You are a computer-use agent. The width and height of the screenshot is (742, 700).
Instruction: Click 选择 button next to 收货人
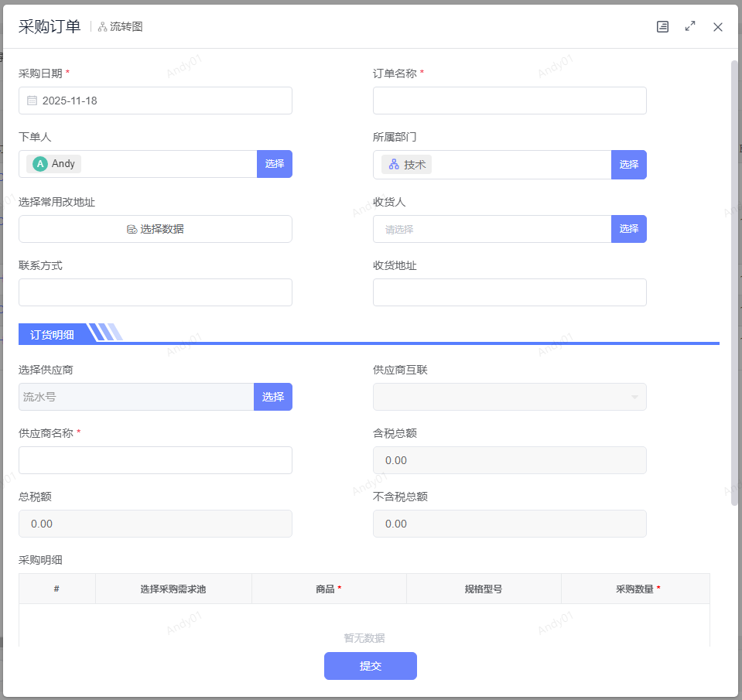coord(628,229)
